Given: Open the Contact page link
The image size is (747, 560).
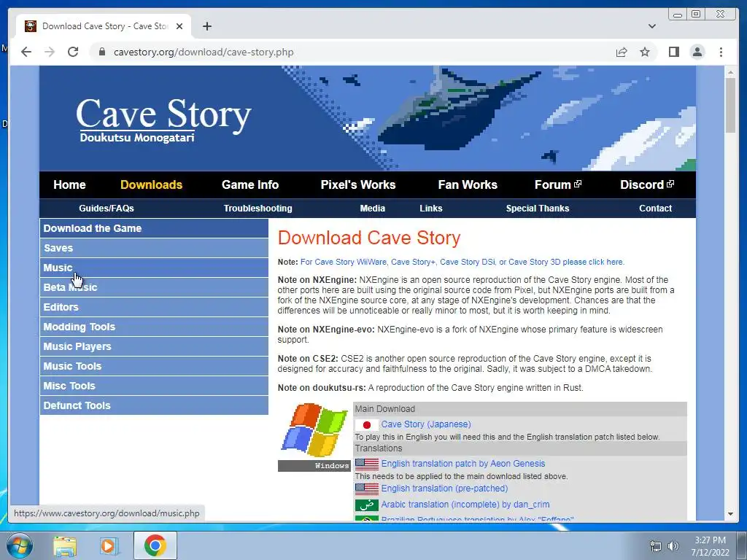Looking at the screenshot, I should click(x=656, y=208).
